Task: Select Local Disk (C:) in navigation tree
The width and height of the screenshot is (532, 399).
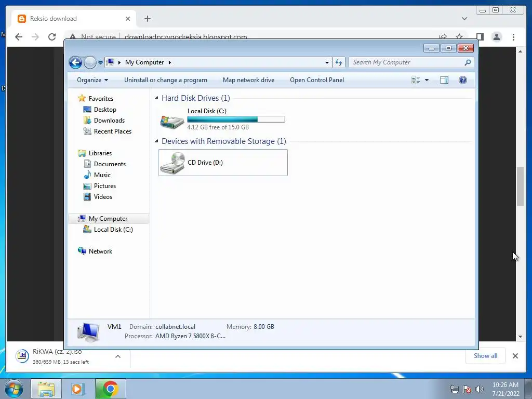Action: pyautogui.click(x=113, y=230)
